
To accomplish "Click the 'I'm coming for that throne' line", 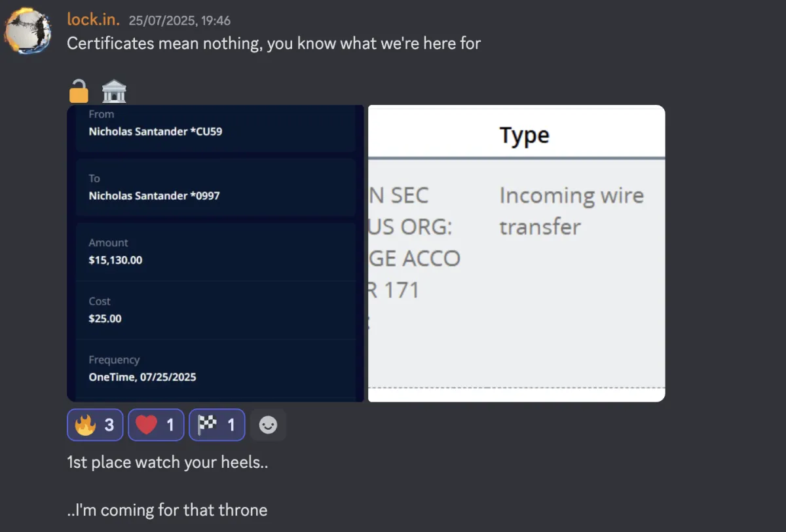I will pos(168,510).
